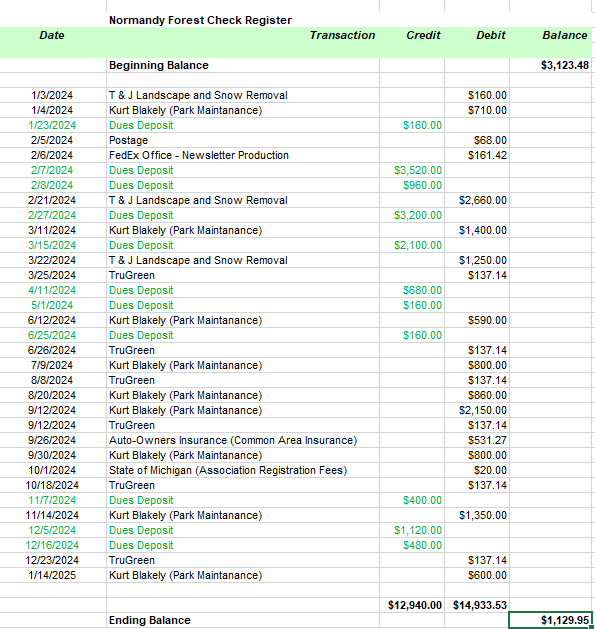595x629 pixels.
Task: Select the Ending Balance cell showing $1,129.95
Action: [x=550, y=620]
